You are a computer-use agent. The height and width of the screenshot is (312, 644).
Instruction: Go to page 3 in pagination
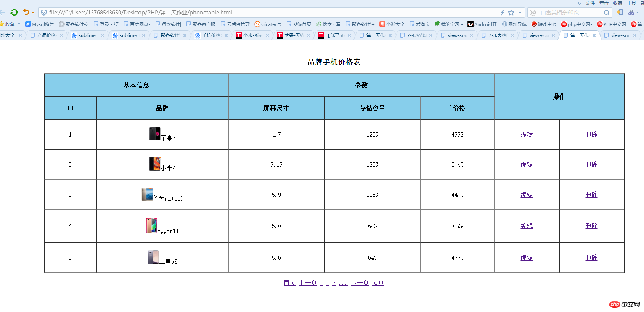[334, 283]
